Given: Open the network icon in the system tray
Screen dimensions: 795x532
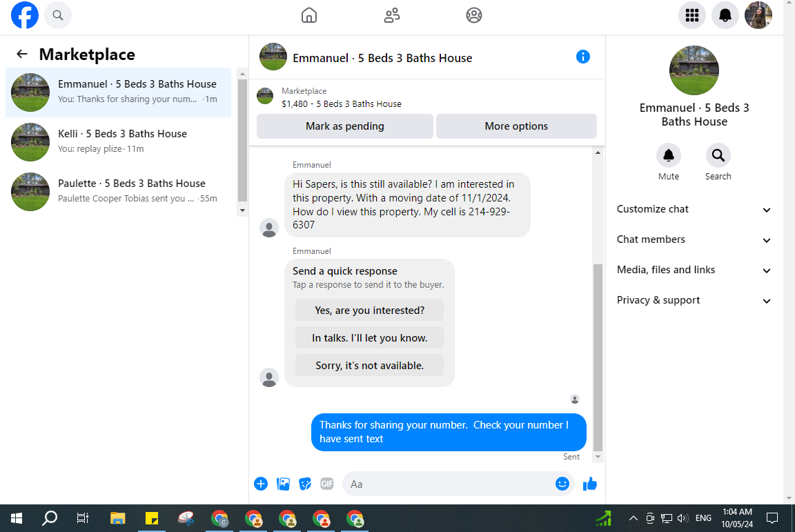Looking at the screenshot, I should point(666,518).
